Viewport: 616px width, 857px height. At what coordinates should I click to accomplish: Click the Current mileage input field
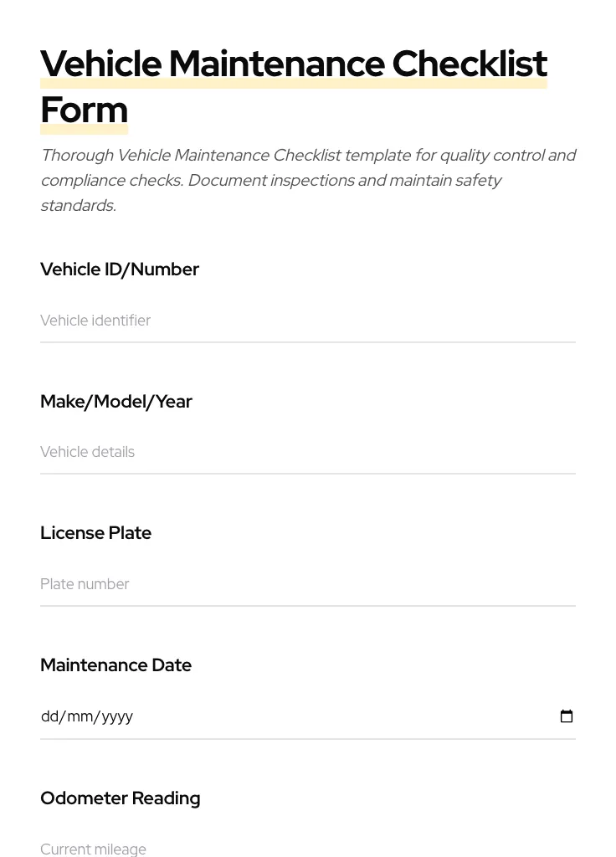251,849
